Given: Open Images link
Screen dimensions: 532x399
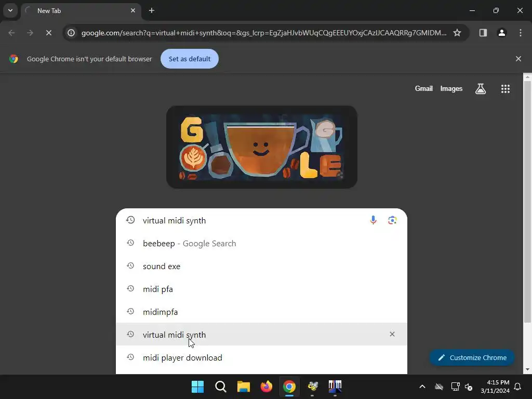Looking at the screenshot, I should pos(451,88).
